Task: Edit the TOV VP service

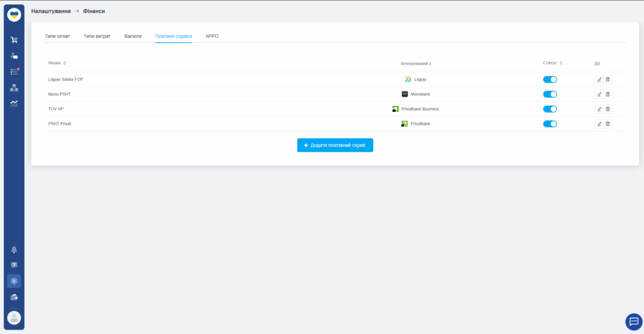Action: coord(599,109)
